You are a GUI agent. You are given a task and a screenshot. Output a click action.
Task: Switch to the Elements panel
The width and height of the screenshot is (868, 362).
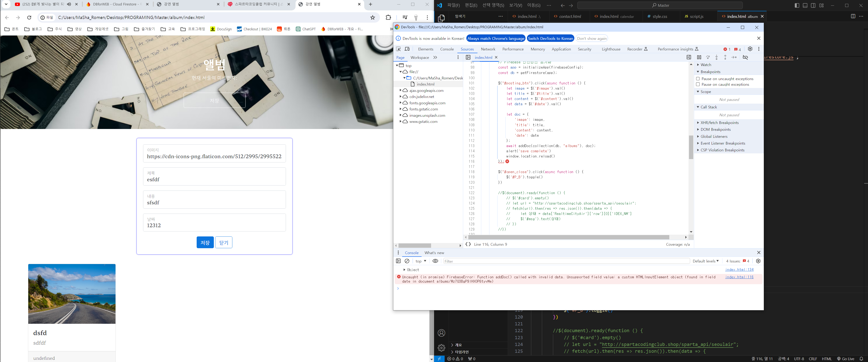pos(426,49)
